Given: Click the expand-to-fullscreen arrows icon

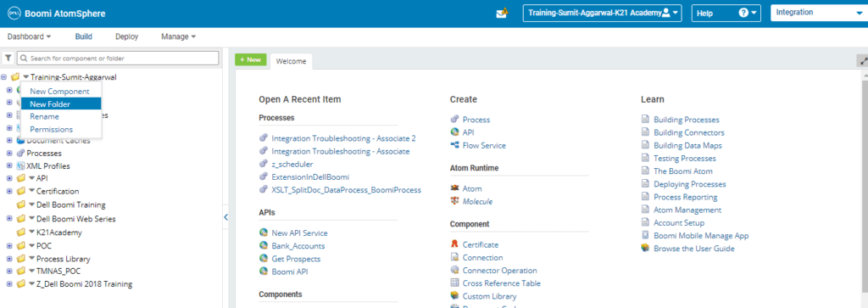Looking at the screenshot, I should pos(862,61).
